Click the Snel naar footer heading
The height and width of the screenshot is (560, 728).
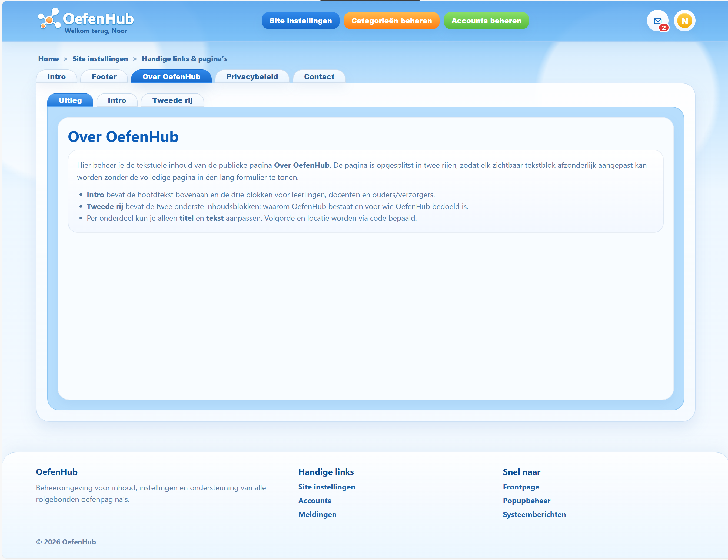pyautogui.click(x=521, y=472)
